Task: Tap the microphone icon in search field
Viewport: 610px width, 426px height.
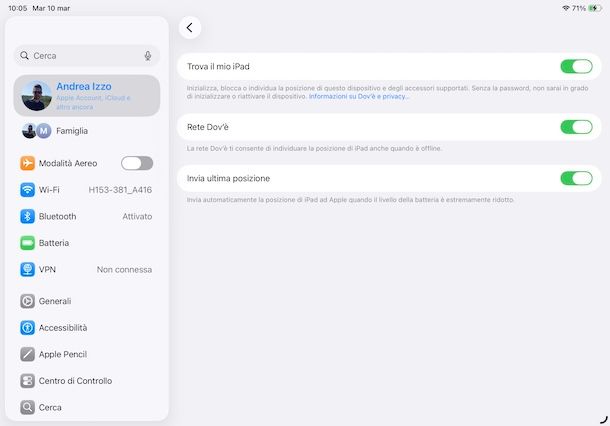Action: pos(148,56)
